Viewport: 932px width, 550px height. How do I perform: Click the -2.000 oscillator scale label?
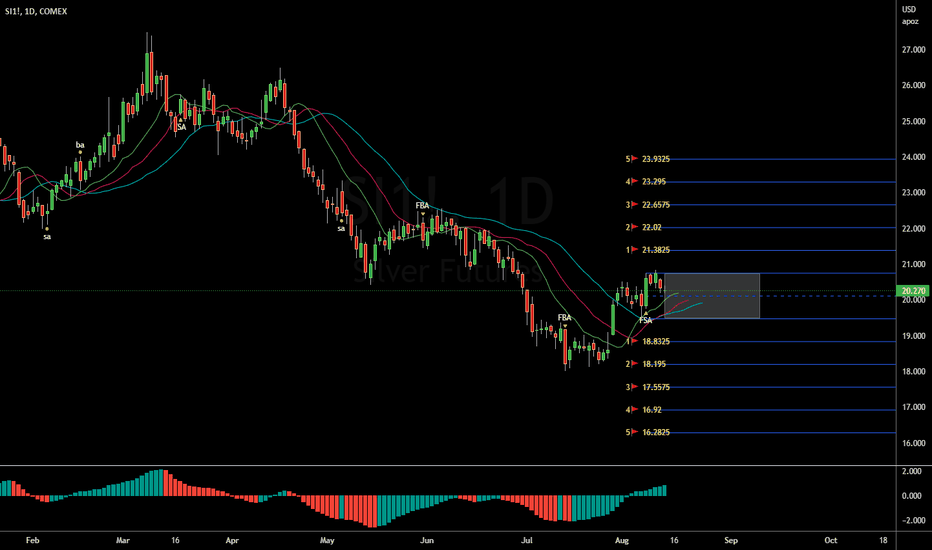point(911,520)
